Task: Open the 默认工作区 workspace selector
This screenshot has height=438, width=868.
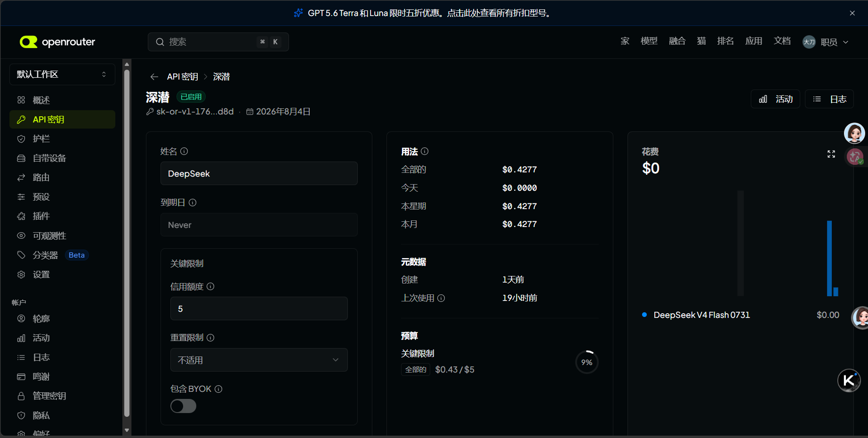Action: [62, 74]
